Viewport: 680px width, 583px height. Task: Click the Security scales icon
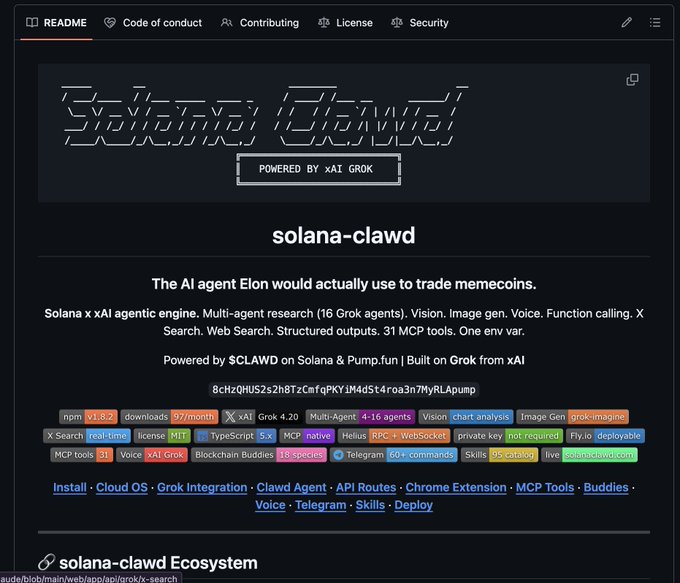(x=397, y=23)
